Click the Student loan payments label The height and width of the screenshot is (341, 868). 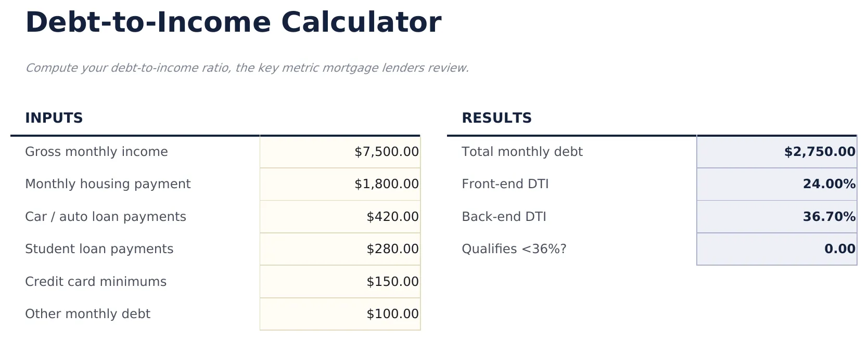99,249
